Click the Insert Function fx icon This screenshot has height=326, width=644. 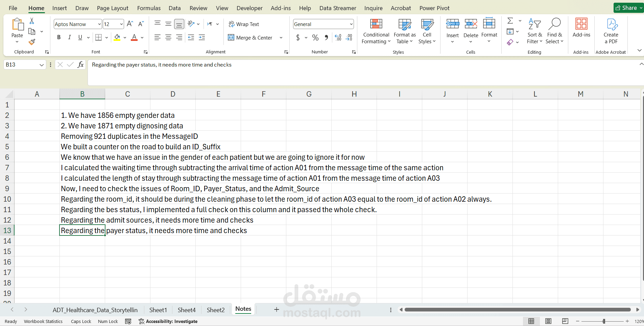pos(80,65)
